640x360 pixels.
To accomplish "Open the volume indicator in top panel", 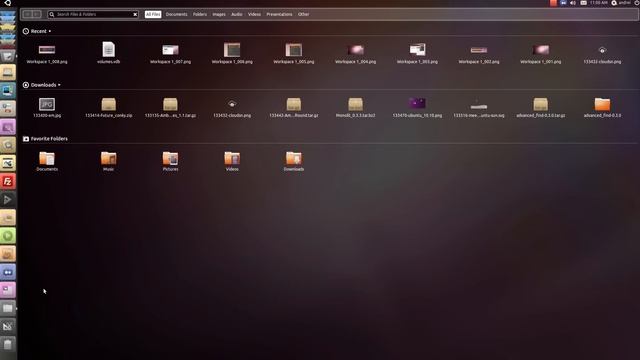I will pos(573,3).
